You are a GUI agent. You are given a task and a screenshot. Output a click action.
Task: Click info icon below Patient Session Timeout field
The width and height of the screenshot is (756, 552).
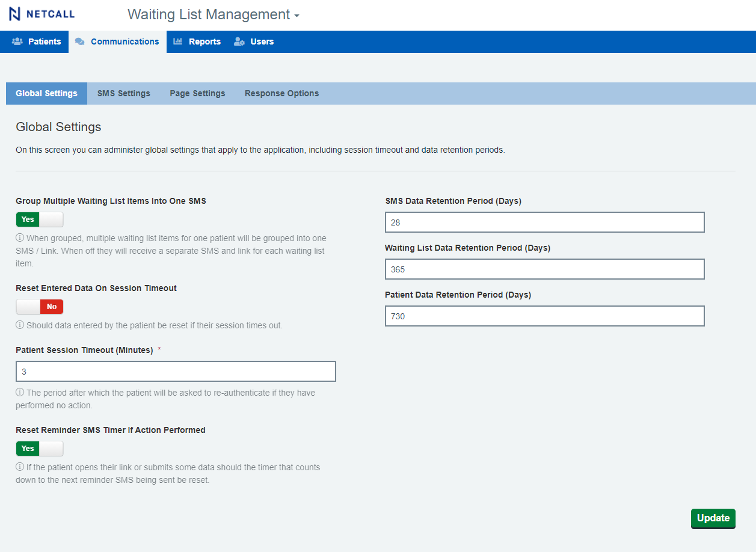pyautogui.click(x=20, y=393)
